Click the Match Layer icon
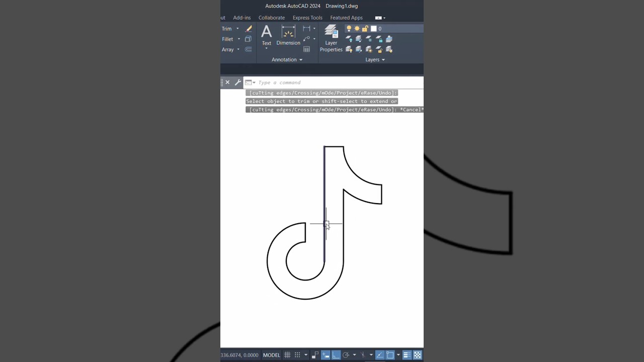This screenshot has height=362, width=644. 389,49
